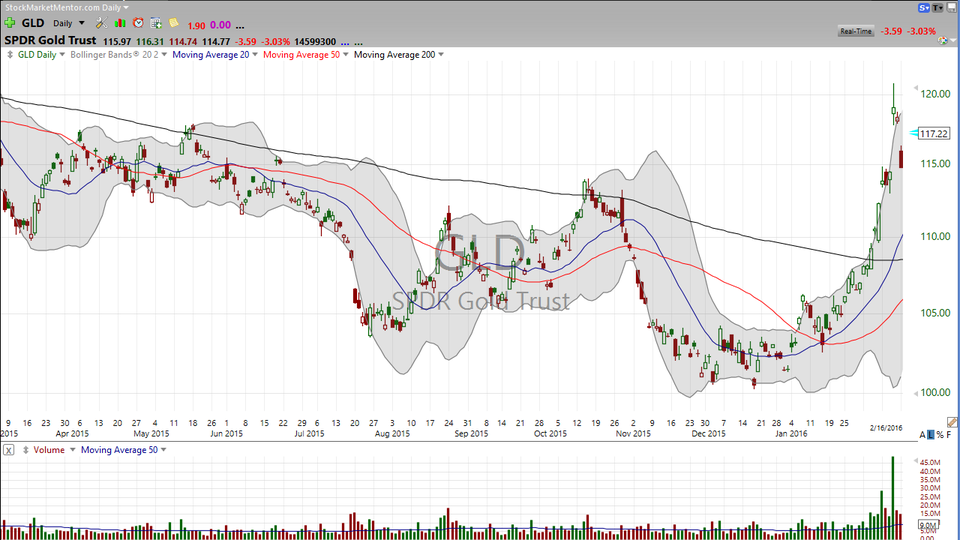This screenshot has height=540, width=960.
Task: Select logarithmic scale L
Action: coord(931,435)
